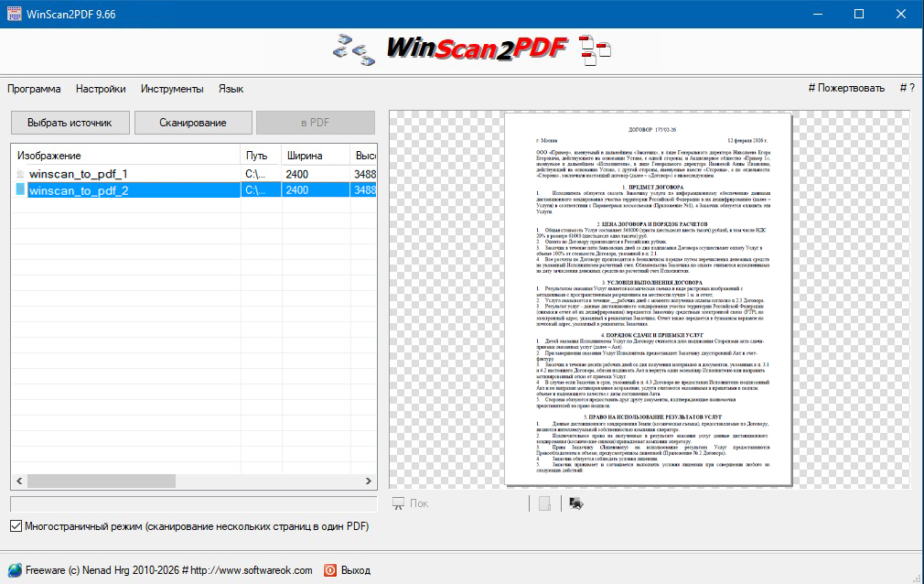Click the Ширина column header
Image resolution: width=924 pixels, height=584 pixels.
coord(316,156)
